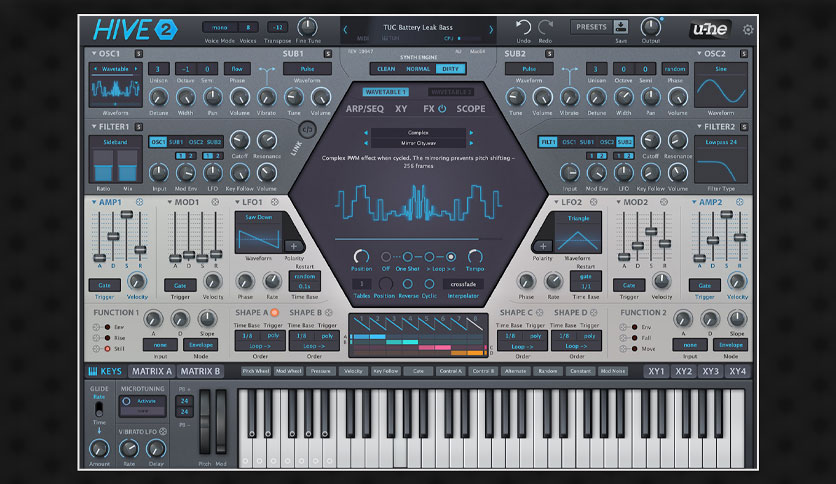Click the AMP2 Sustain slider handle
Screen dimensions: 836x484
(x=726, y=214)
